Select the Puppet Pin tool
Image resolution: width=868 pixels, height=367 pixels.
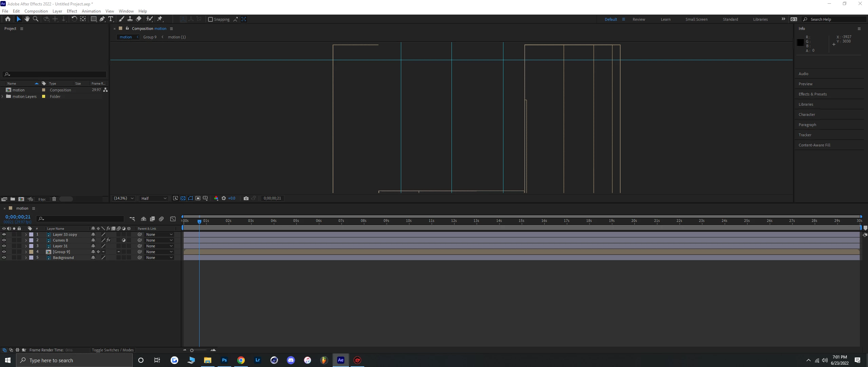[x=160, y=19]
